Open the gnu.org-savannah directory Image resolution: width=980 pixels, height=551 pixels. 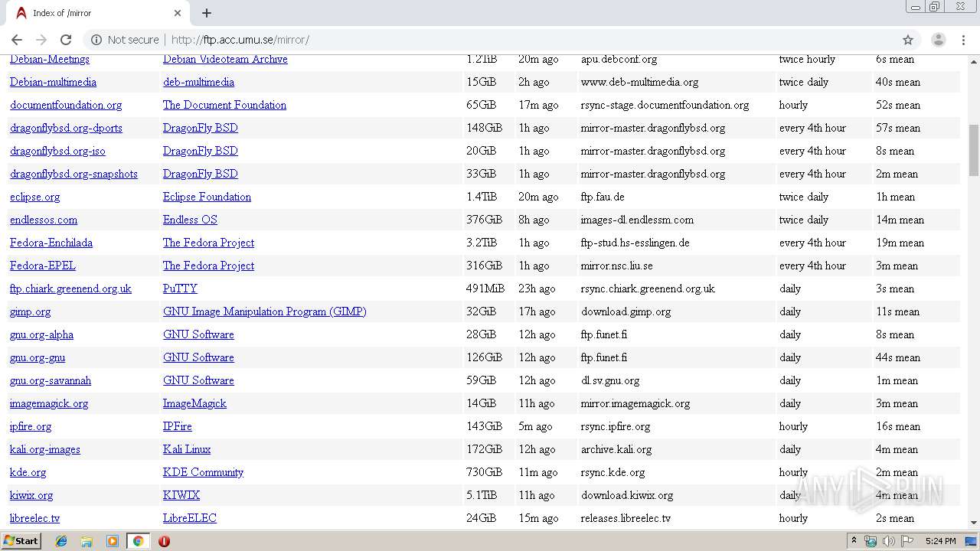[x=51, y=380]
